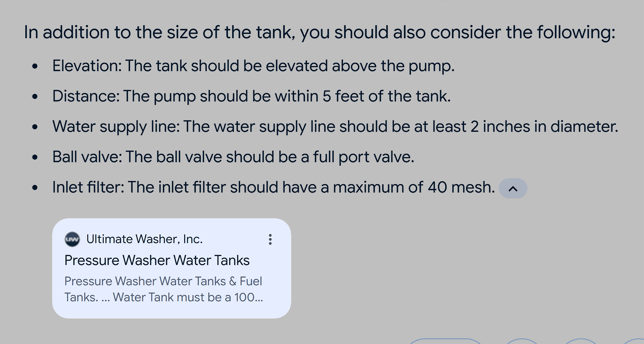
Task: Click the bullet dot before the Ball valve item
Action: pos(36,157)
